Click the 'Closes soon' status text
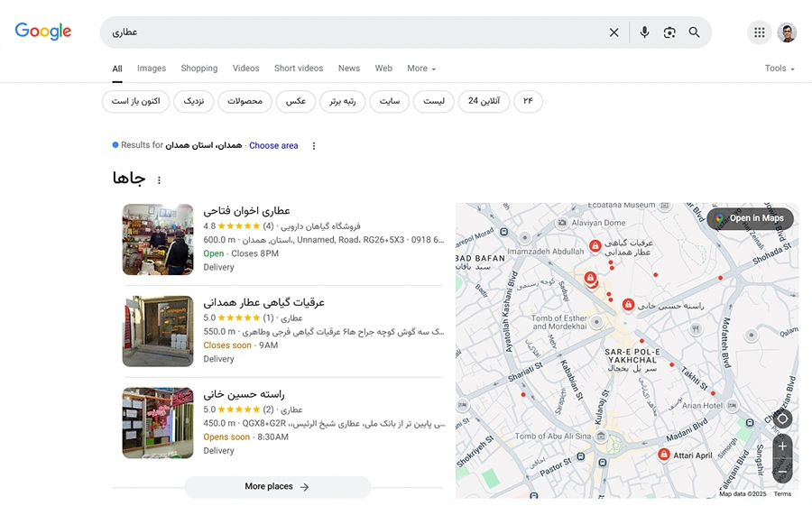This screenshot has height=506, width=812. pos(226,345)
